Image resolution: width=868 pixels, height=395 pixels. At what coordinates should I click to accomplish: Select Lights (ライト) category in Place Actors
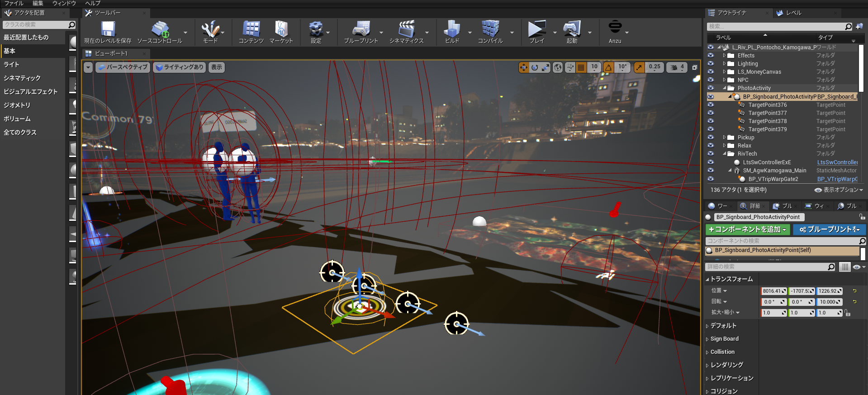33,65
